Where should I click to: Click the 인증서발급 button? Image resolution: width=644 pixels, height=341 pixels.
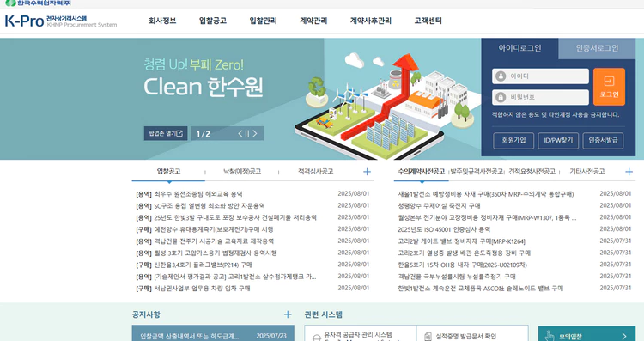point(603,141)
